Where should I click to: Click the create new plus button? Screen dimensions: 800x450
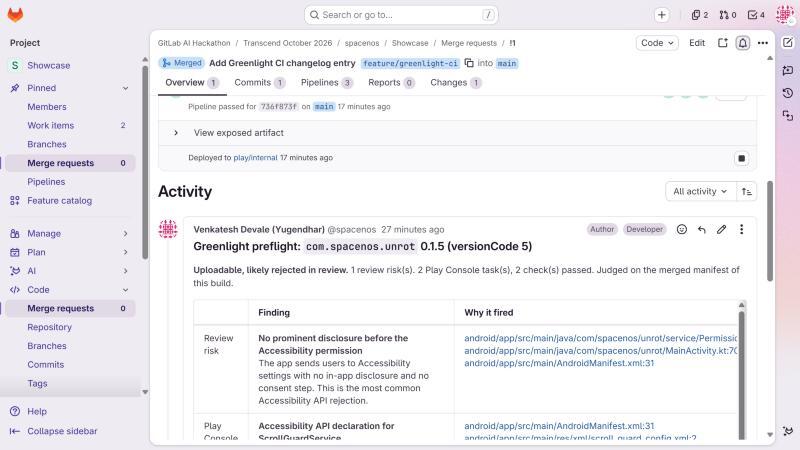tap(662, 15)
